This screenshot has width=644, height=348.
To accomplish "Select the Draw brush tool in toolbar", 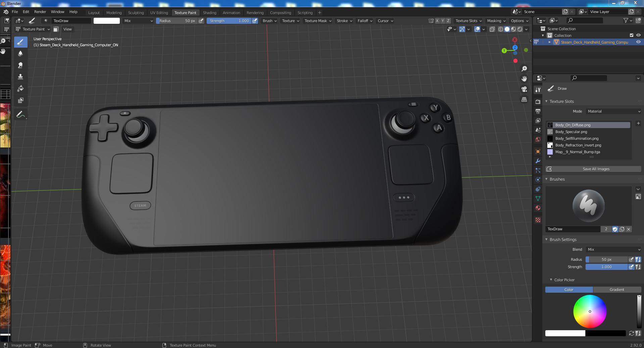I will [x=20, y=42].
